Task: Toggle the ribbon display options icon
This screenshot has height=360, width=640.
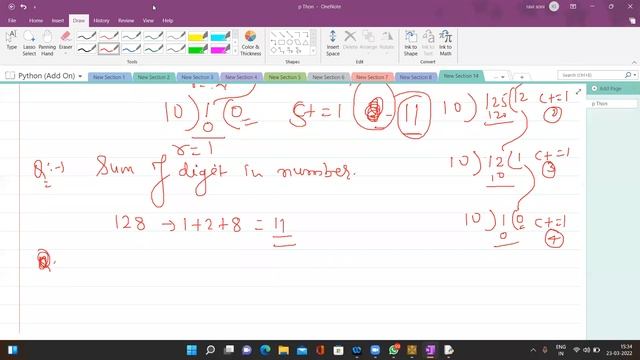Action: pyautogui.click(x=573, y=7)
